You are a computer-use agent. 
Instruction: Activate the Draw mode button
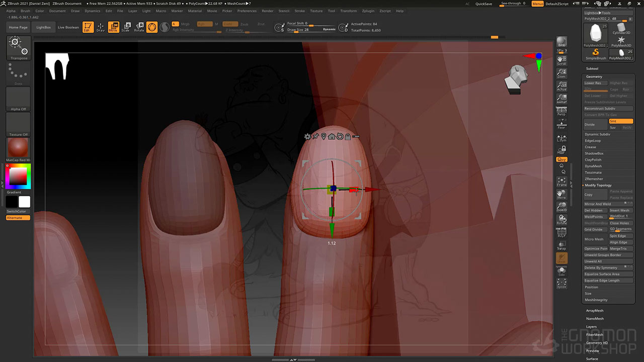pyautogui.click(x=101, y=27)
